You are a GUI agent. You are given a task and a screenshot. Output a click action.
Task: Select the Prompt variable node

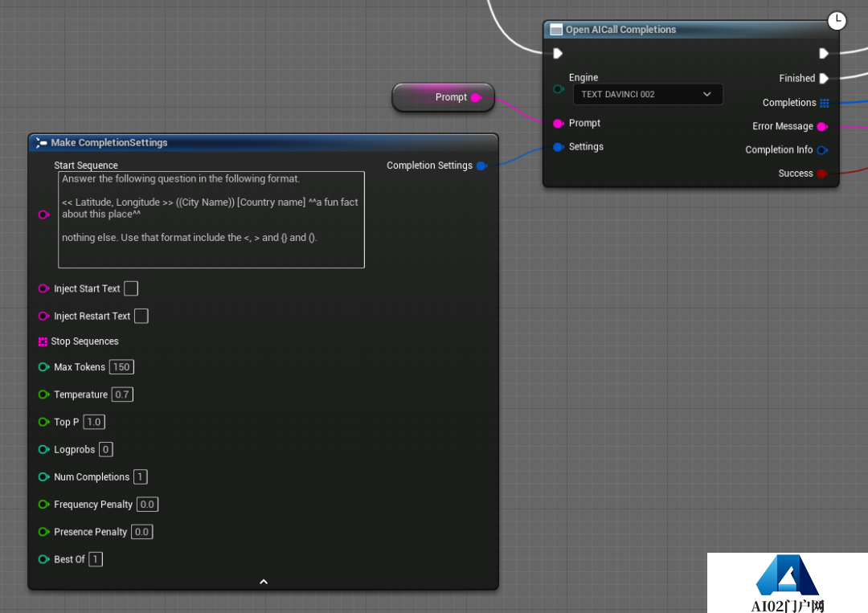[443, 97]
